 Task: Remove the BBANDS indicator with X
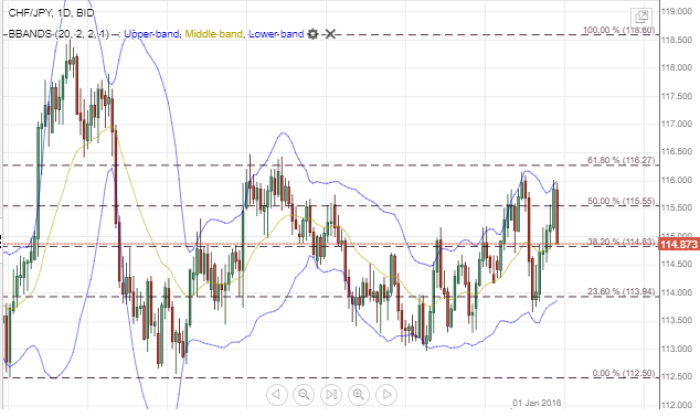(330, 34)
